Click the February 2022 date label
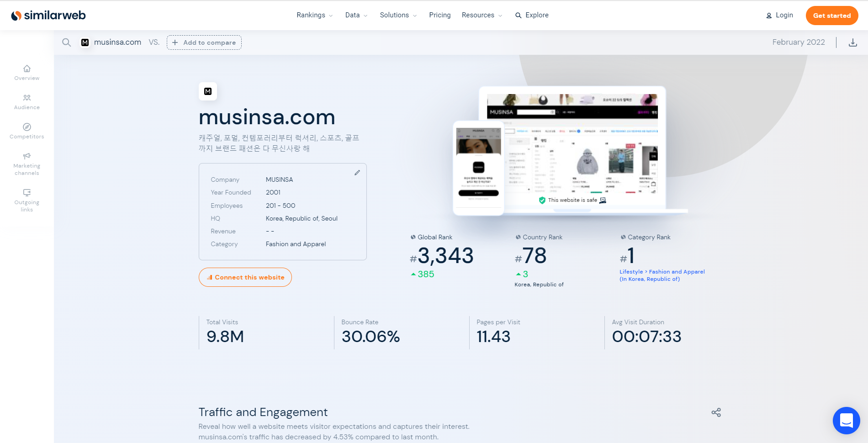Viewport: 868px width, 443px height. (x=799, y=42)
